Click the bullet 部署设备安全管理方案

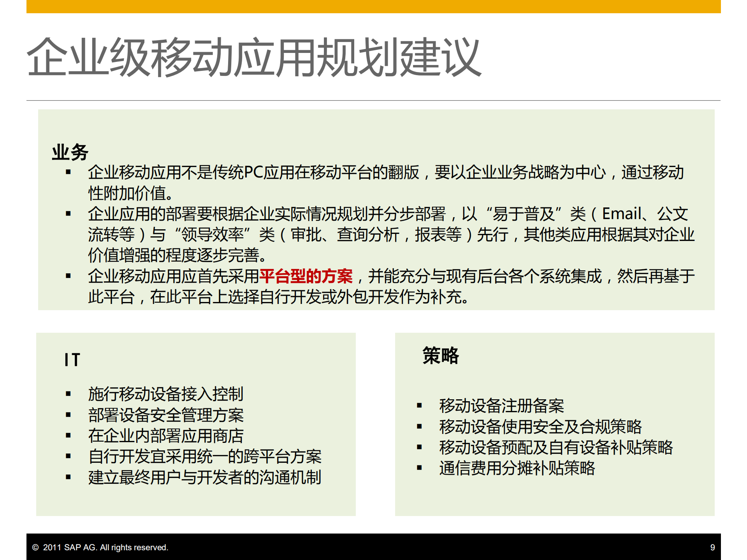(x=166, y=416)
